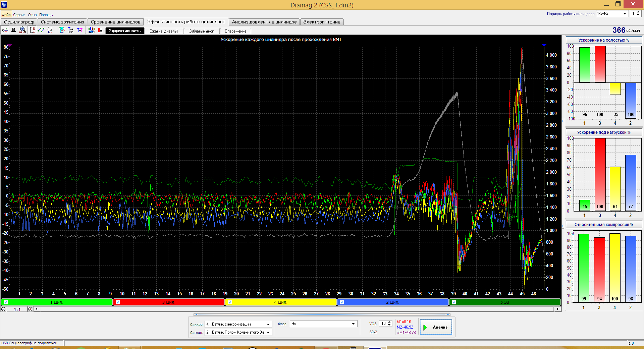Select the Опережение sub-tab
The image size is (644, 349).
pos(235,31)
